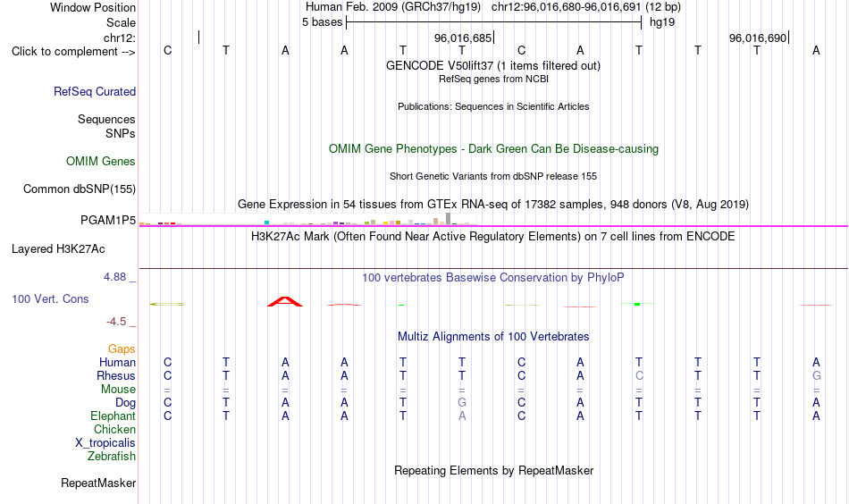
Task: Click the chr12:96,016,680-96,016,691 position text
Action: tap(567, 7)
